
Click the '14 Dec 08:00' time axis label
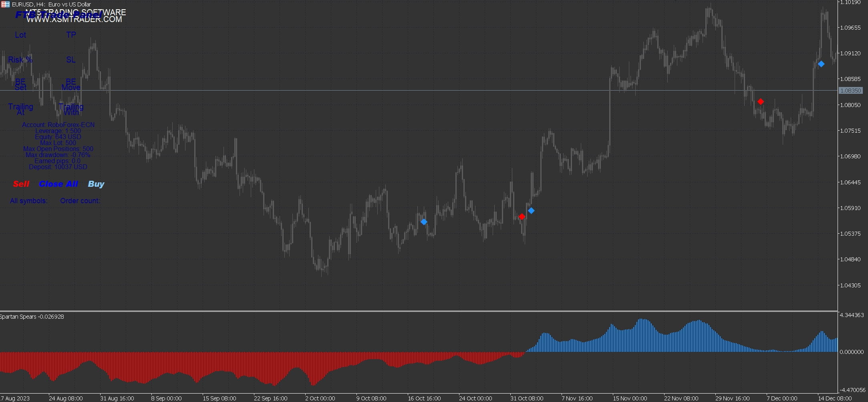(835, 398)
